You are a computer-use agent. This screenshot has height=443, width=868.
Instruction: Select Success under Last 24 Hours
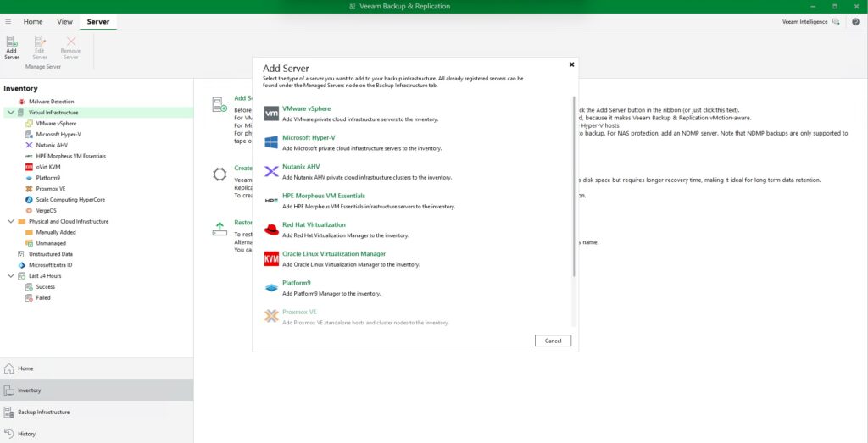coord(46,287)
